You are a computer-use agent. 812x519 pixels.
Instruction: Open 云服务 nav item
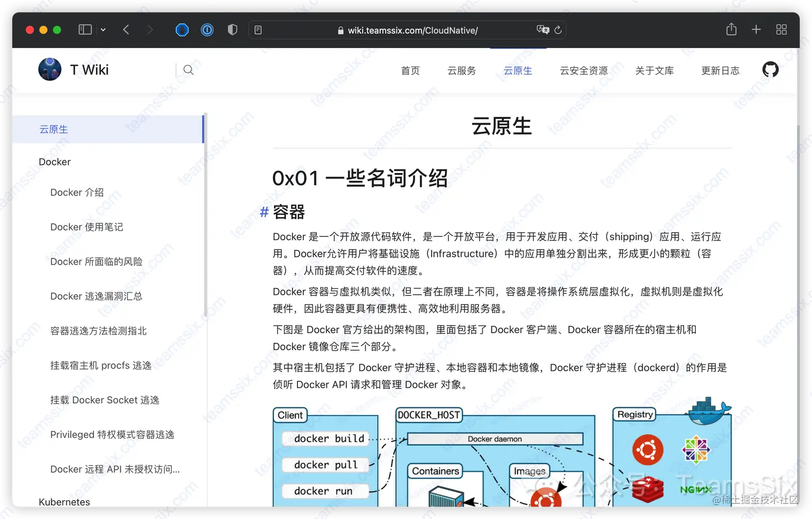[462, 70]
